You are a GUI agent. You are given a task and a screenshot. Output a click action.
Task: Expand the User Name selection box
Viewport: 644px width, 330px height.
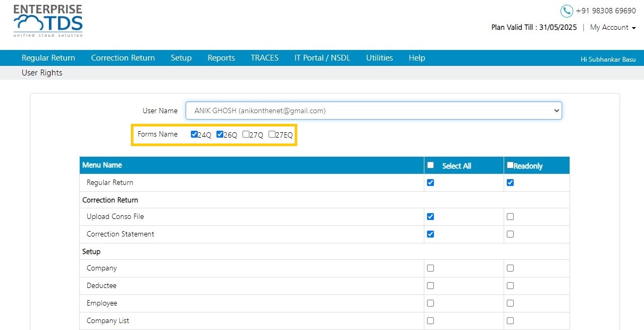374,111
